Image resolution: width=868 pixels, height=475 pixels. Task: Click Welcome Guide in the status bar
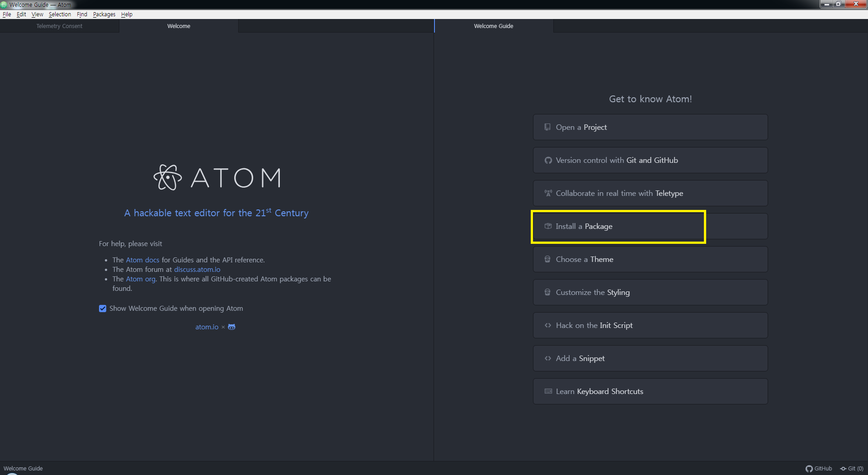coord(23,469)
